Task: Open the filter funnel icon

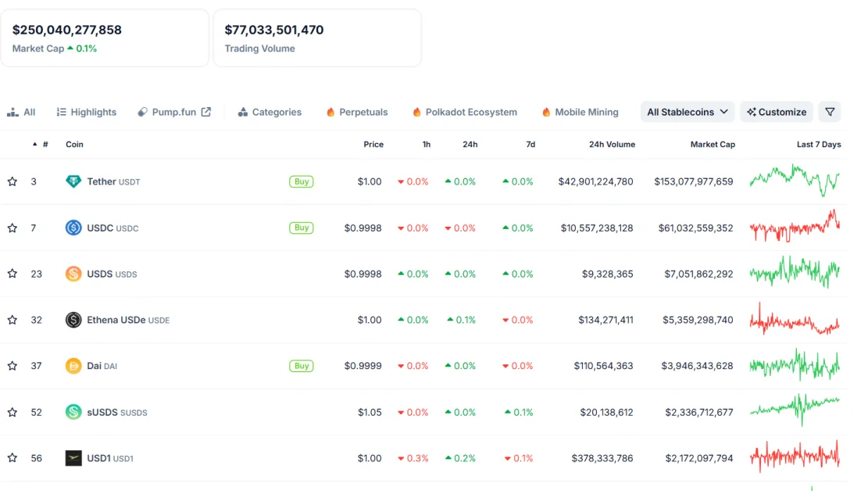Action: tap(830, 112)
